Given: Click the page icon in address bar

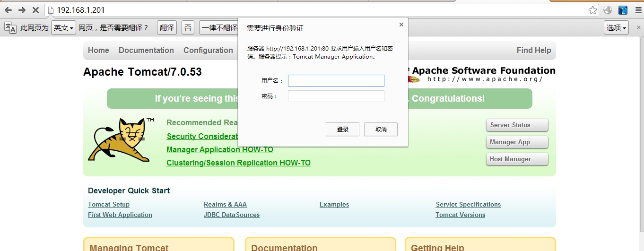Looking at the screenshot, I should [x=51, y=10].
